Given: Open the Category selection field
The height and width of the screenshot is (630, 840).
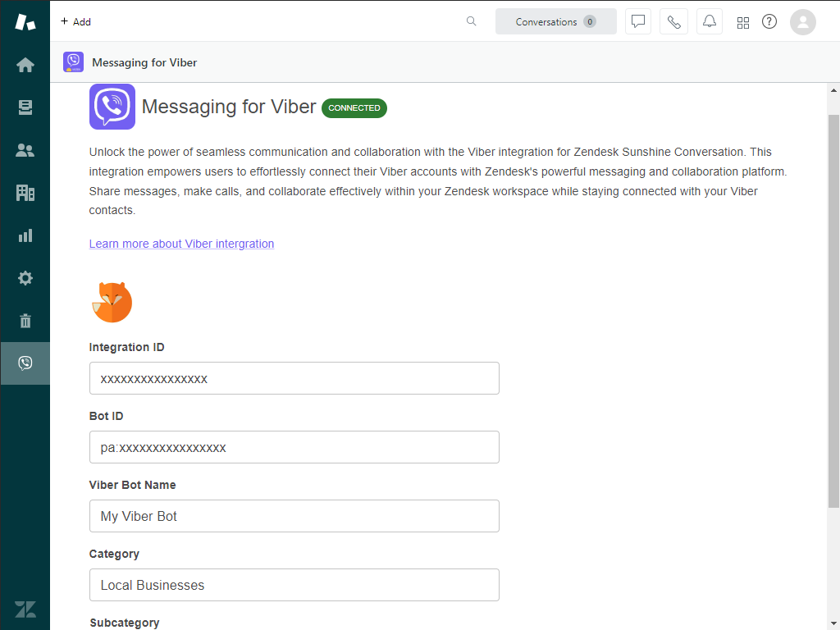Looking at the screenshot, I should coord(294,585).
